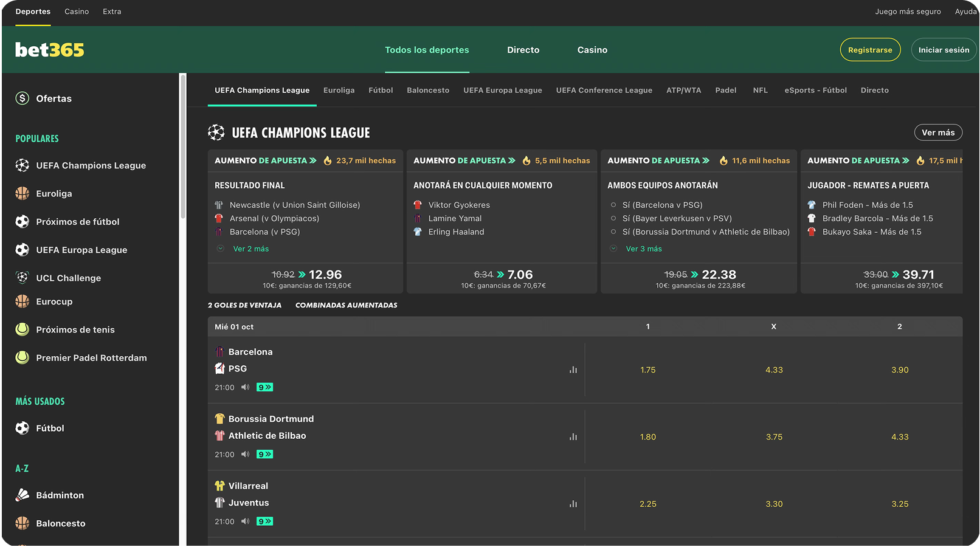Viewport: 980px width, 547px height.
Task: Select Sí (Bayer Leverkusen v PSV) option
Action: [x=613, y=218]
